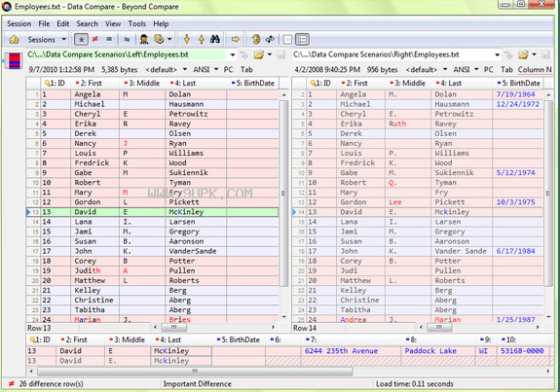Select 'Ruth' middle name in right pane
The image size is (560, 392).
point(397,124)
